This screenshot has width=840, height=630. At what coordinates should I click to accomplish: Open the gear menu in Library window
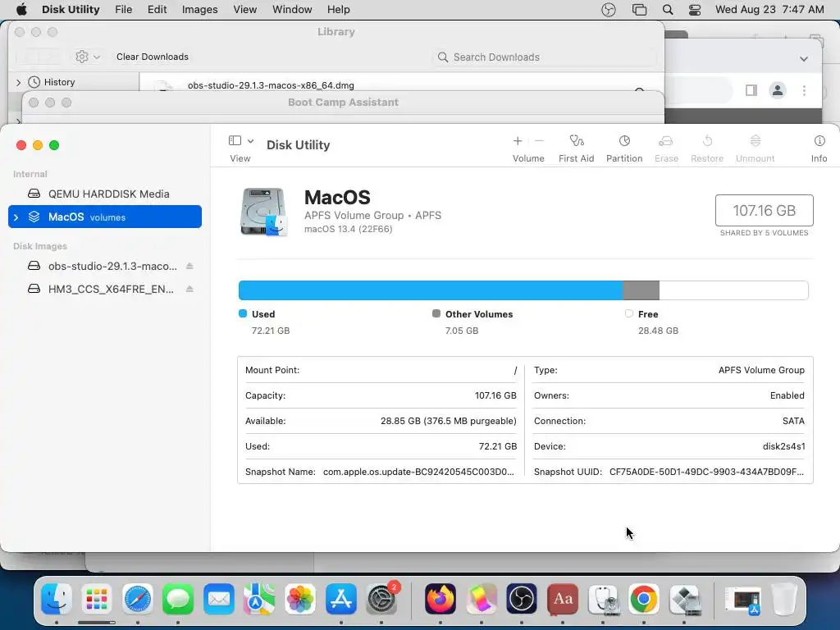pyautogui.click(x=87, y=57)
